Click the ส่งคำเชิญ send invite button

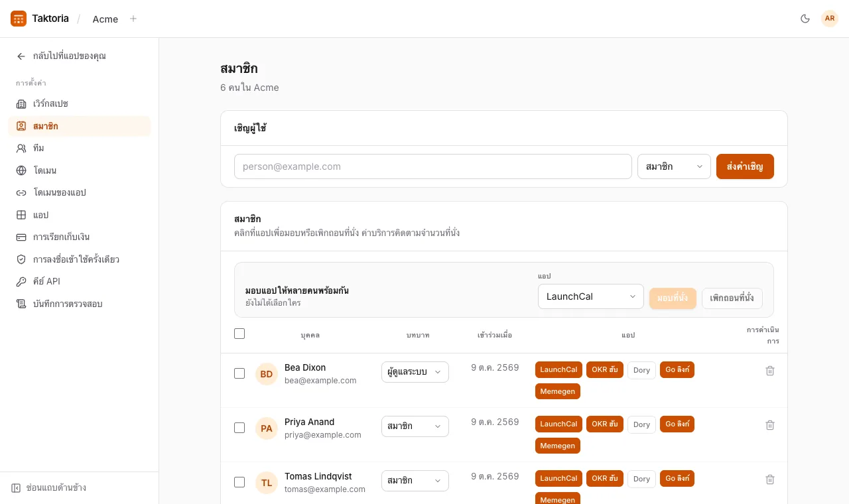(745, 166)
